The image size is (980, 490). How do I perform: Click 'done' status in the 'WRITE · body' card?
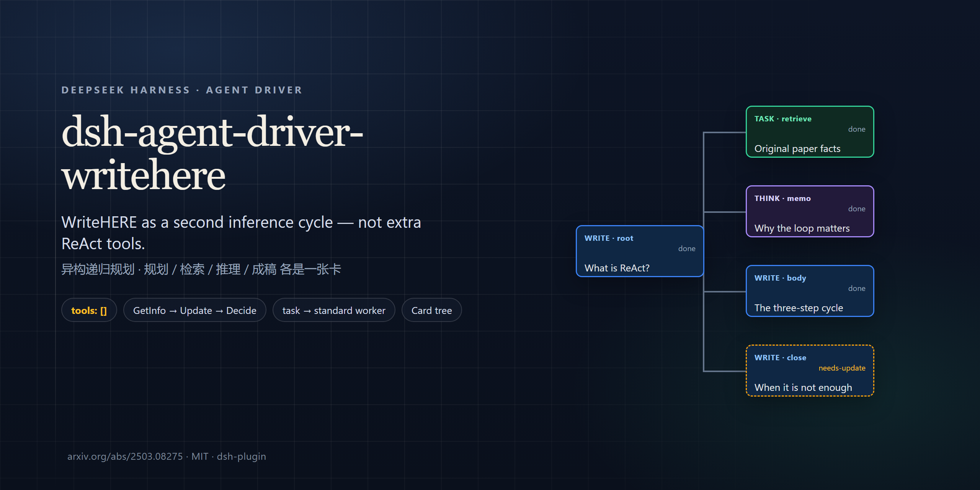point(857,288)
